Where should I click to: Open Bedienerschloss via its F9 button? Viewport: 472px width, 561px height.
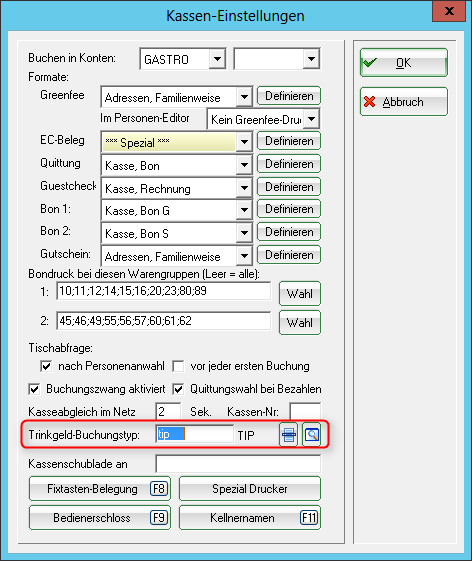(100, 518)
